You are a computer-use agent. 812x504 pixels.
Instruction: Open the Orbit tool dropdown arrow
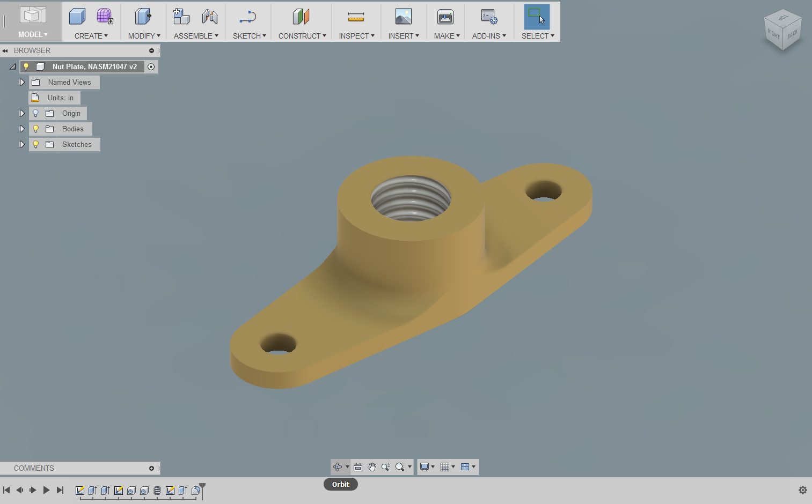[348, 467]
